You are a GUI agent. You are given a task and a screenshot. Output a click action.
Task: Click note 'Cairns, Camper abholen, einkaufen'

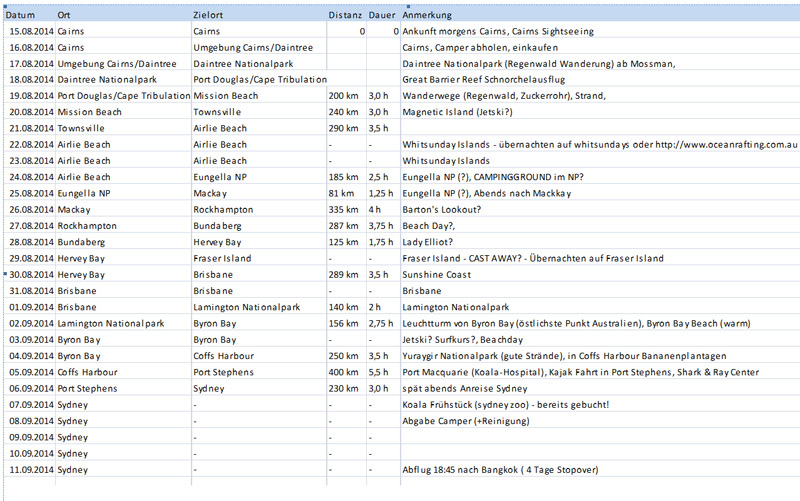coord(480,48)
